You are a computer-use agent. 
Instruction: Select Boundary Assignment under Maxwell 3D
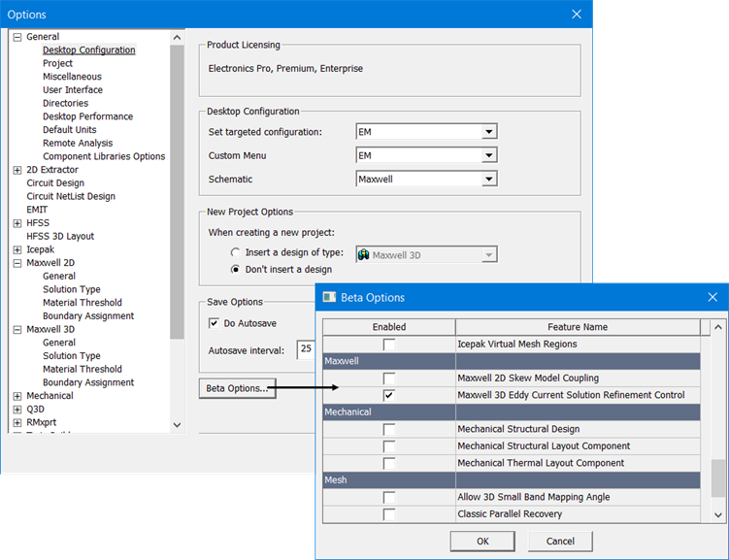88,382
